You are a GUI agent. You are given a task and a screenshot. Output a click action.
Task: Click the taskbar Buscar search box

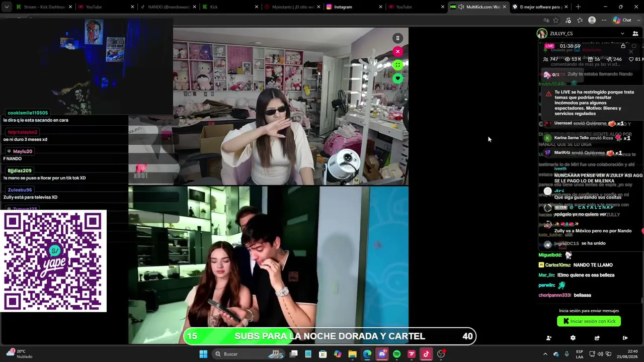coord(248,354)
